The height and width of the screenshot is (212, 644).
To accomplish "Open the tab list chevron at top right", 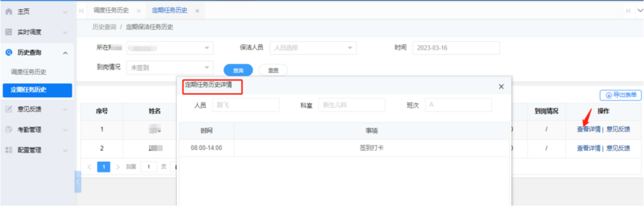I will pyautogui.click(x=639, y=11).
